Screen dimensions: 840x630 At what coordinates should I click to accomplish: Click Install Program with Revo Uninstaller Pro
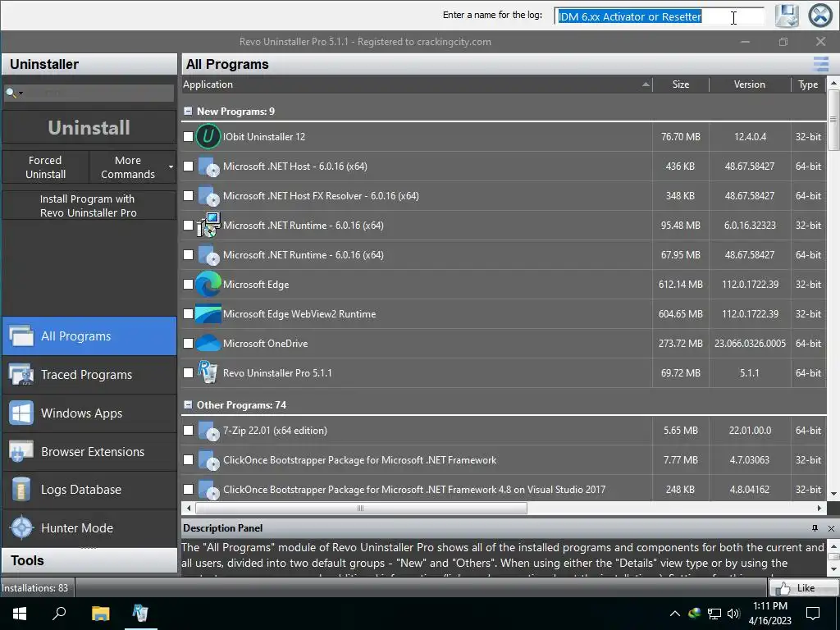click(89, 206)
